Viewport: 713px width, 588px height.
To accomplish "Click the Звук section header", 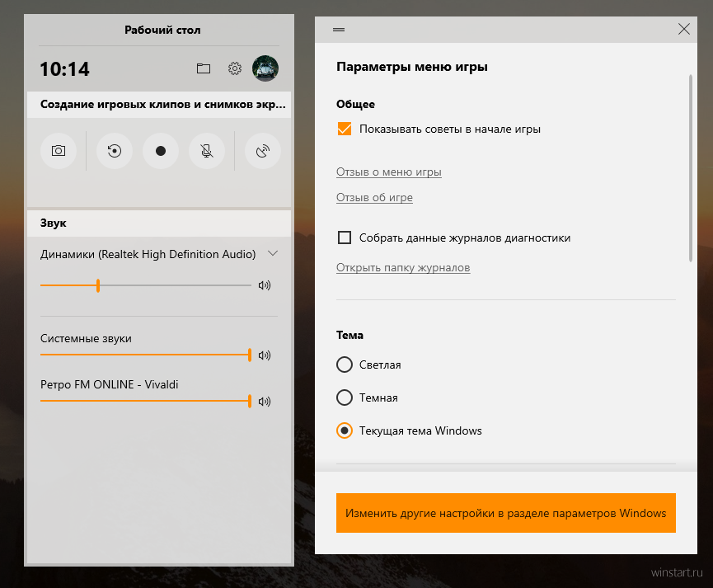I will coord(159,223).
